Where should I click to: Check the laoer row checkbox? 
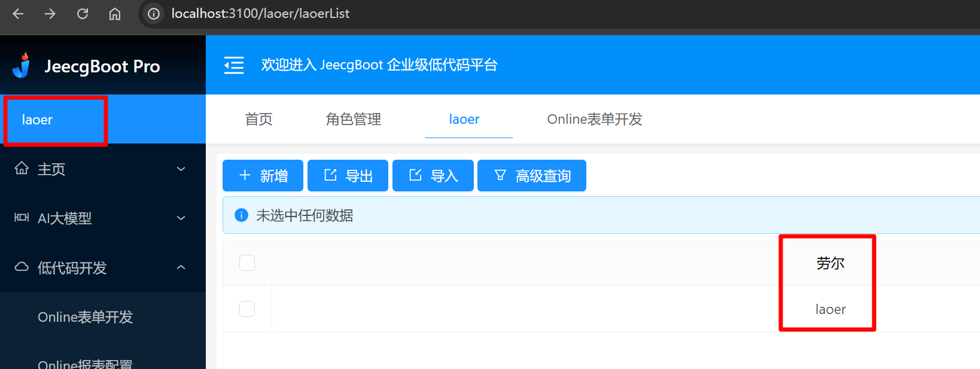tap(247, 309)
